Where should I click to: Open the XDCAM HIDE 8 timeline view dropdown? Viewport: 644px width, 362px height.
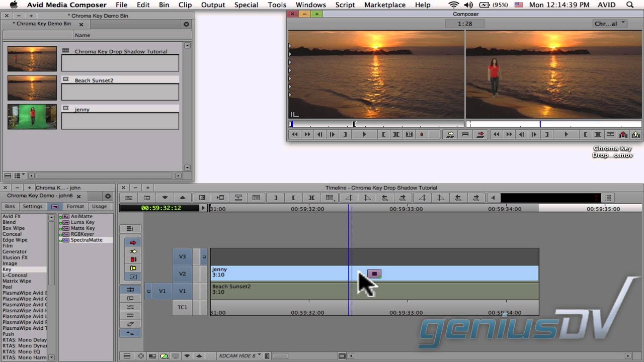[240, 356]
